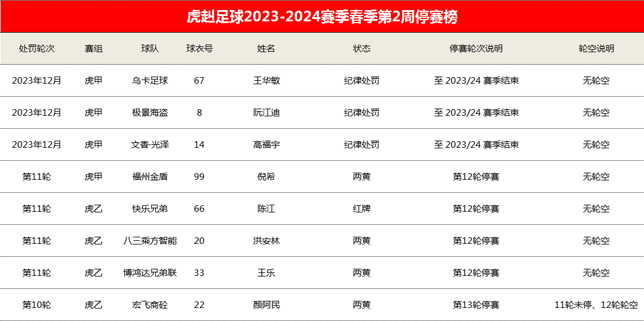Select the 轮空说明 column header
This screenshot has width=644, height=321.
[596, 49]
